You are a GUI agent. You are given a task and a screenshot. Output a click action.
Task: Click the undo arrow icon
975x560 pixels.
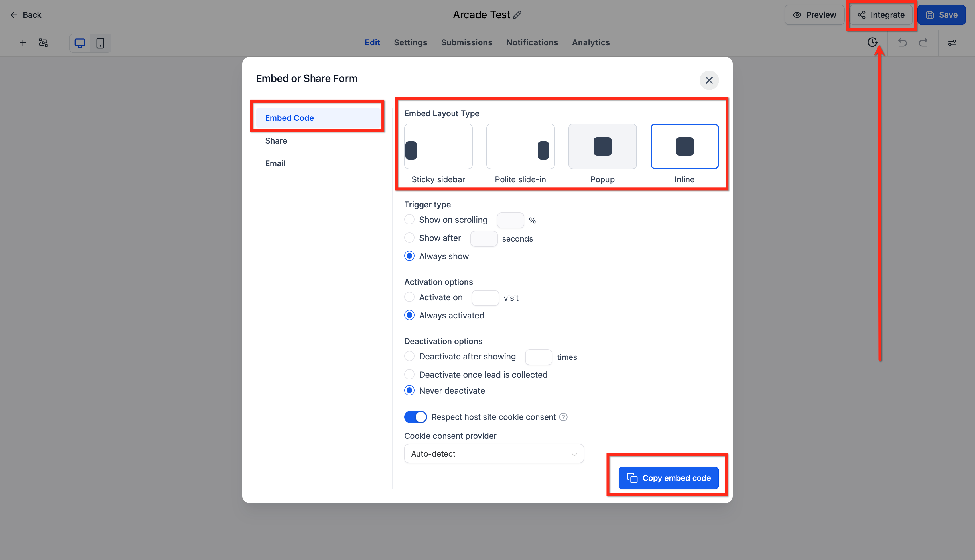pyautogui.click(x=902, y=42)
